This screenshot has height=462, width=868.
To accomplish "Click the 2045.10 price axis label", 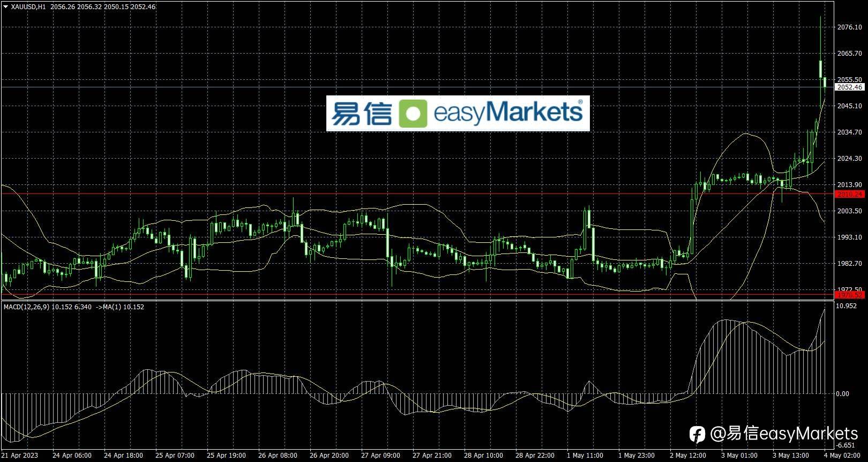I will (x=850, y=106).
